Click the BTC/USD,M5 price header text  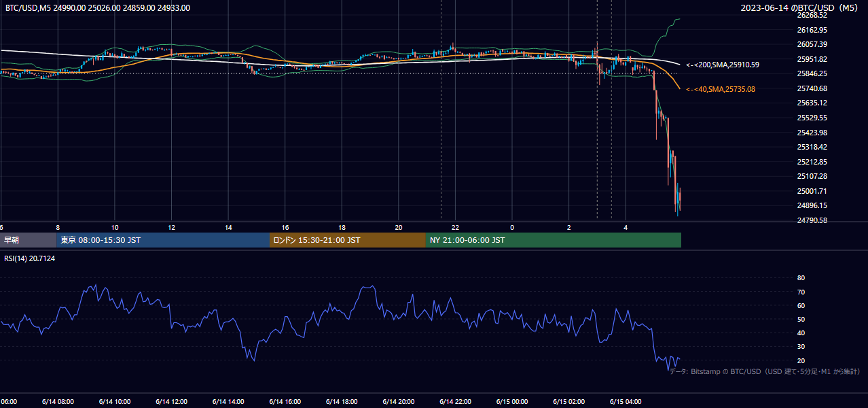[98, 8]
